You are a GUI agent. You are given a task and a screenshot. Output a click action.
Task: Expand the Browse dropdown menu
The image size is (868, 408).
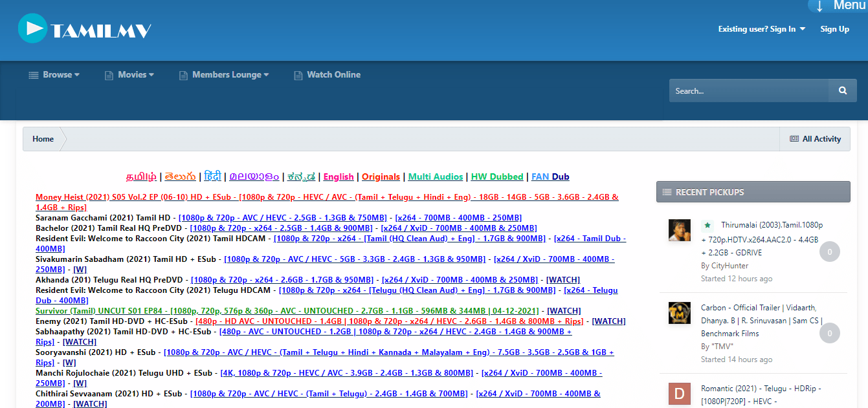click(54, 75)
